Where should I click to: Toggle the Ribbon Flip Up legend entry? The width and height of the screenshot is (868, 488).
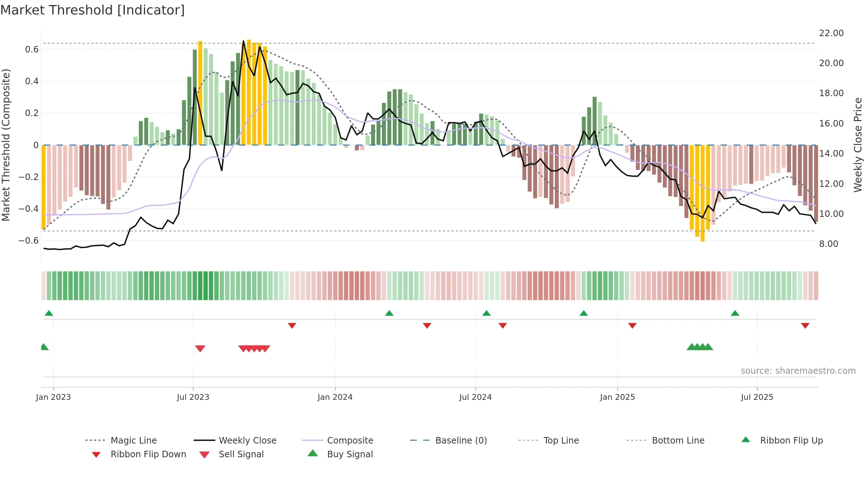click(x=782, y=440)
